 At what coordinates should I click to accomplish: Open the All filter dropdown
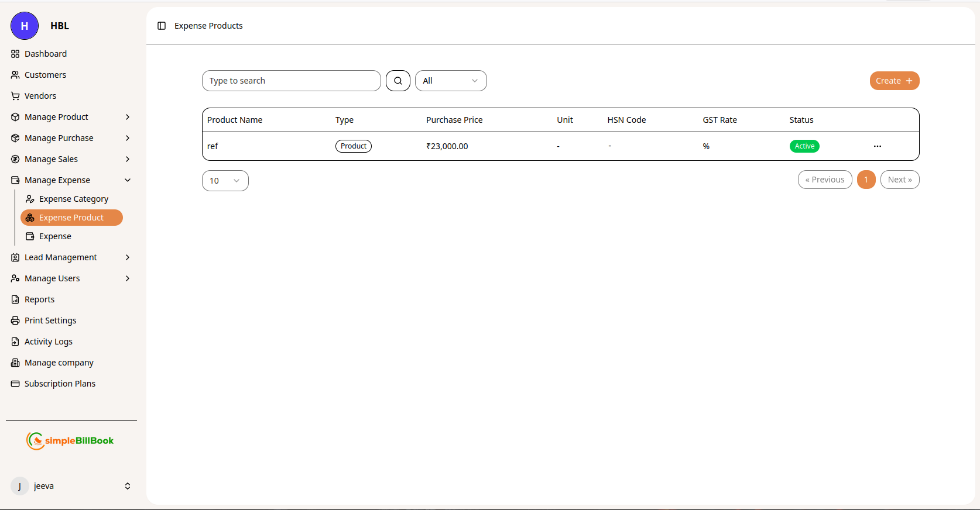click(x=450, y=81)
